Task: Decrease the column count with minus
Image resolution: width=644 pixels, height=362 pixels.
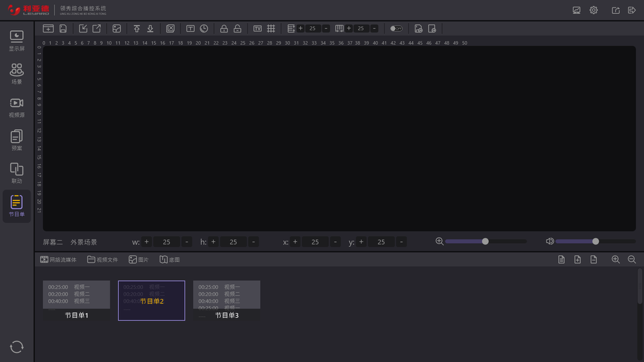Action: pos(374,28)
